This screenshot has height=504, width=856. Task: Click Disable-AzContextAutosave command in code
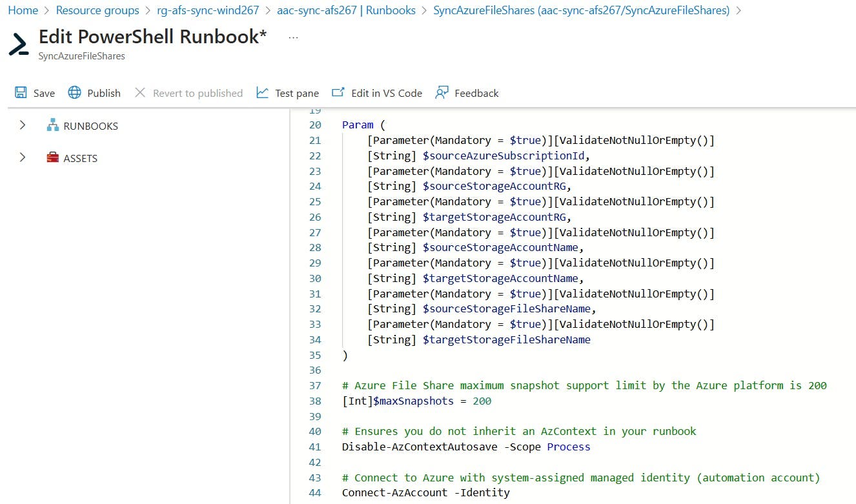420,447
